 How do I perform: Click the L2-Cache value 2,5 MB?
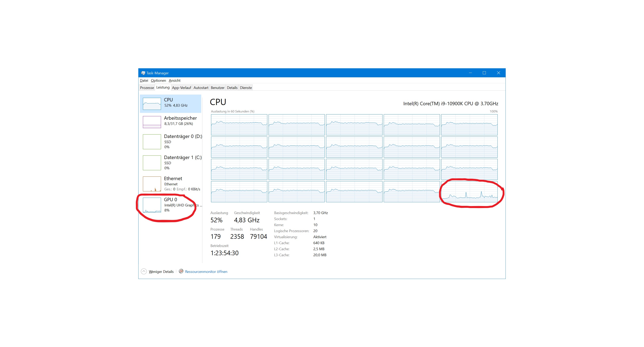point(319,249)
